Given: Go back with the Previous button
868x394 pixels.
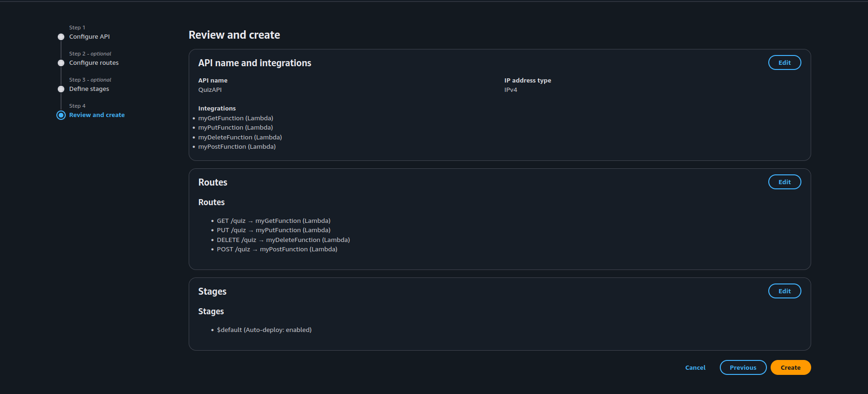Looking at the screenshot, I should 743,367.
